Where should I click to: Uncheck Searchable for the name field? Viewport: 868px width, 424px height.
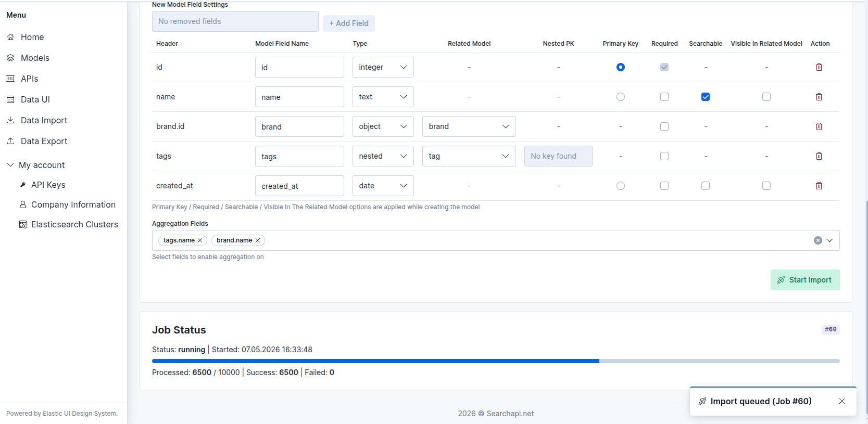point(706,97)
